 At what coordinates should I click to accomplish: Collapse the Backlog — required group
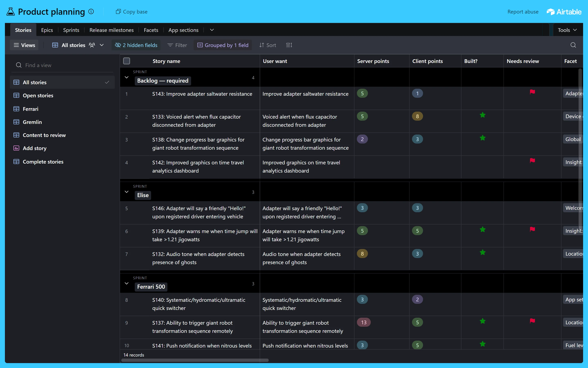point(127,77)
